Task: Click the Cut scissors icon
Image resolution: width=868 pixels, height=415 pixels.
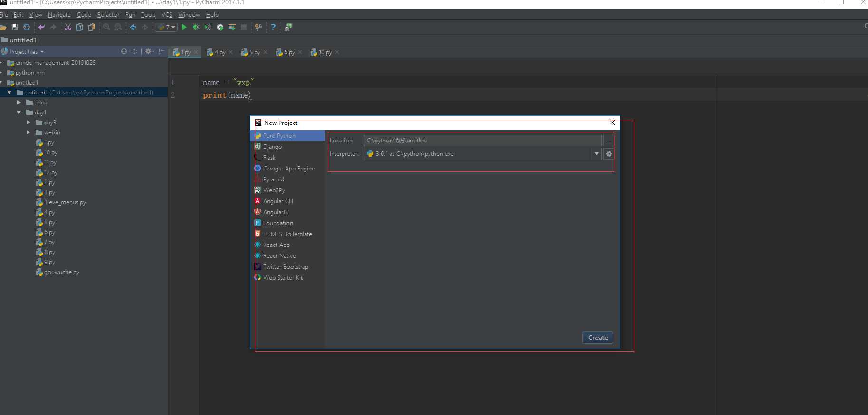Action: (68, 28)
